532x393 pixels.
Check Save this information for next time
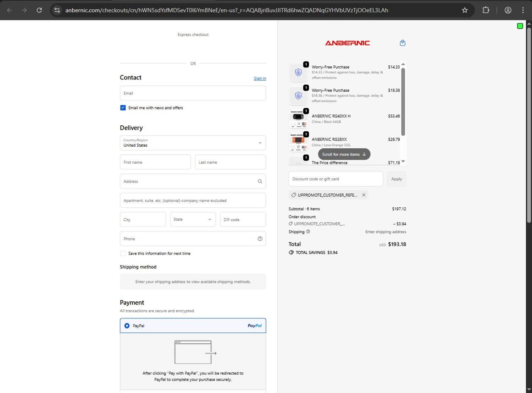tap(123, 253)
